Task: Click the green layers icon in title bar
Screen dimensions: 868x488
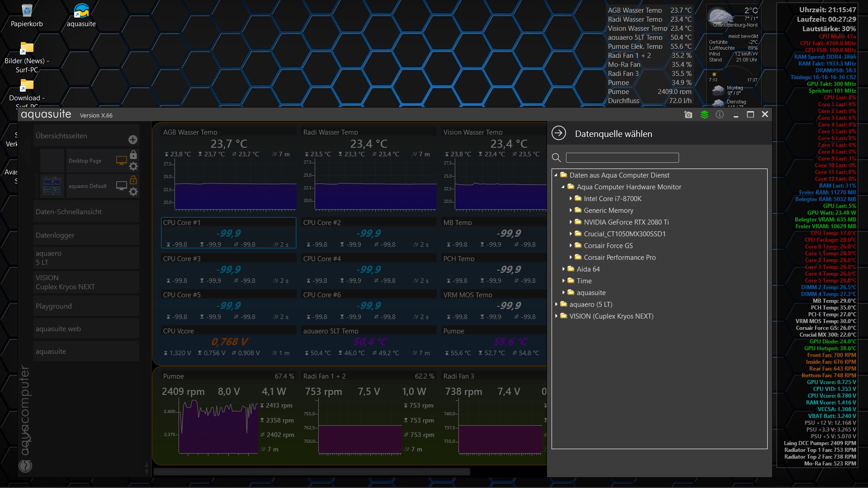Action: pyautogui.click(x=704, y=115)
